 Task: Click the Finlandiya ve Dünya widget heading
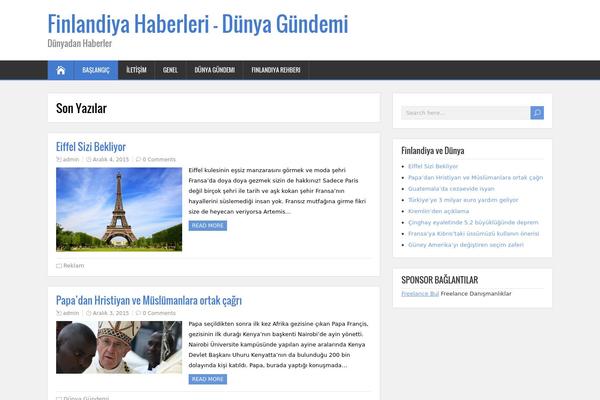[x=432, y=150]
